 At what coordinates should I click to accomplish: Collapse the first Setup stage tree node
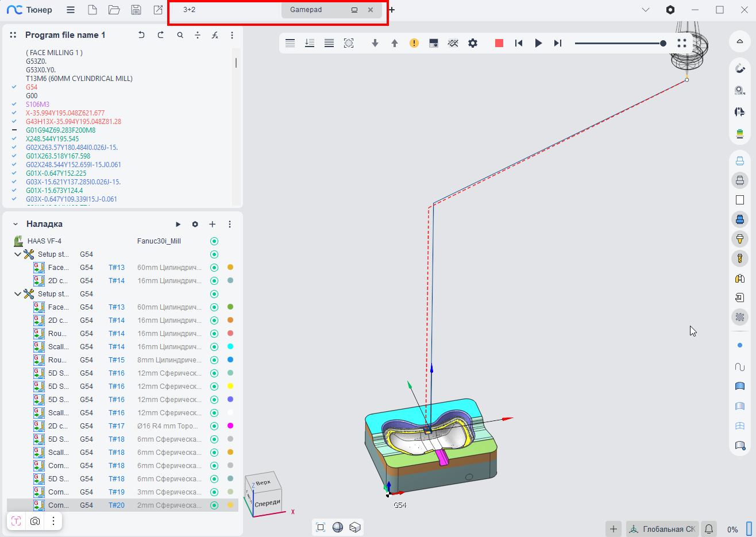coord(18,254)
